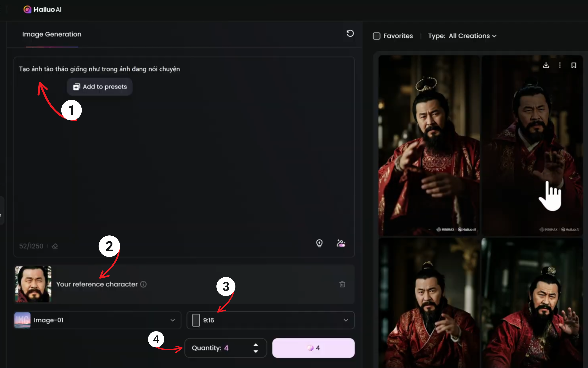Expand the All Creations type dropdown
This screenshot has width=588, height=368.
click(472, 36)
